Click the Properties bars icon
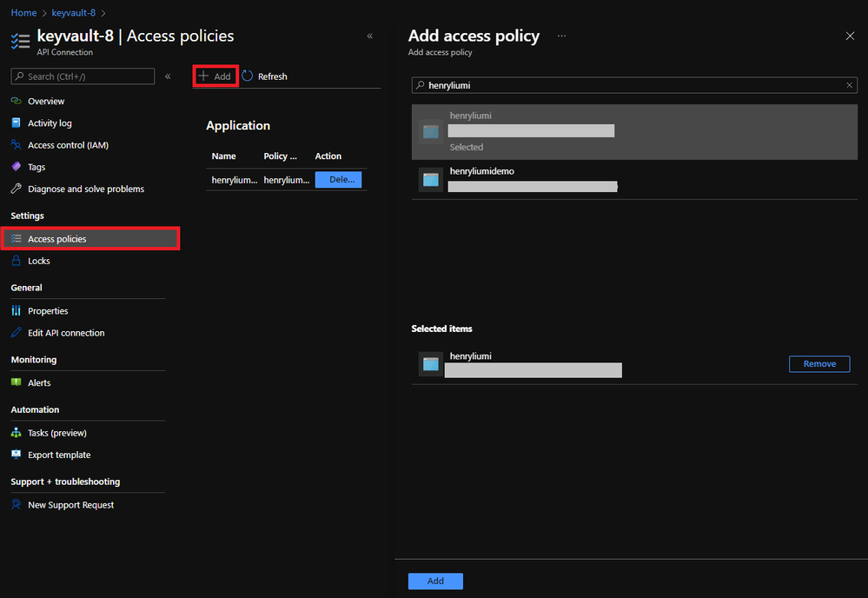The image size is (868, 598). coord(16,310)
